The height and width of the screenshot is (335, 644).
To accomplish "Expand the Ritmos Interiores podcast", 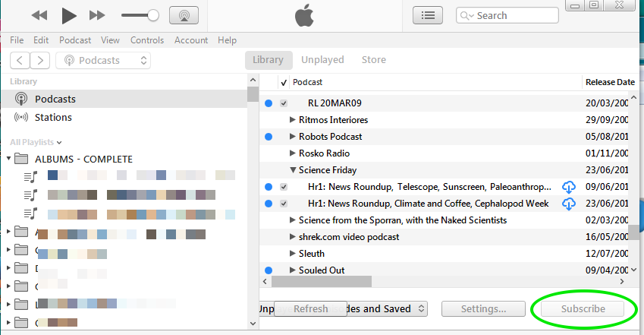I will (x=293, y=120).
